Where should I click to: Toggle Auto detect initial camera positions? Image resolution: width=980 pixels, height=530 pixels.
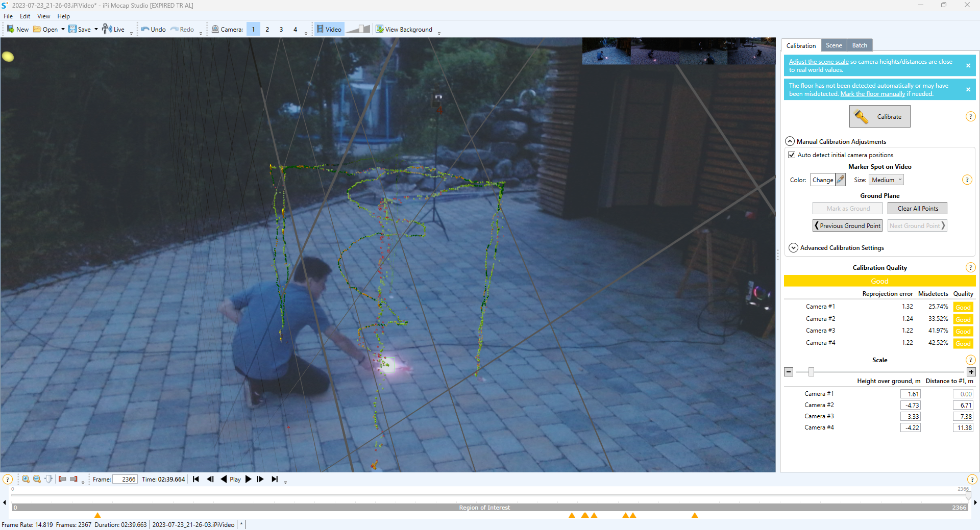pyautogui.click(x=792, y=155)
